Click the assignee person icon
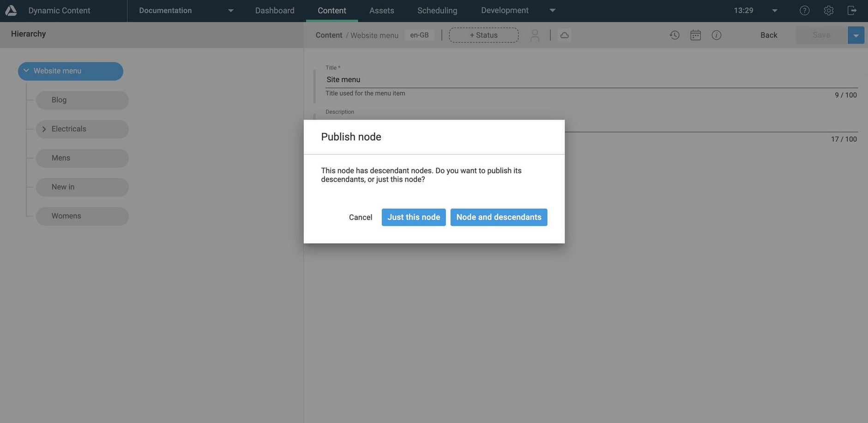 coord(535,35)
